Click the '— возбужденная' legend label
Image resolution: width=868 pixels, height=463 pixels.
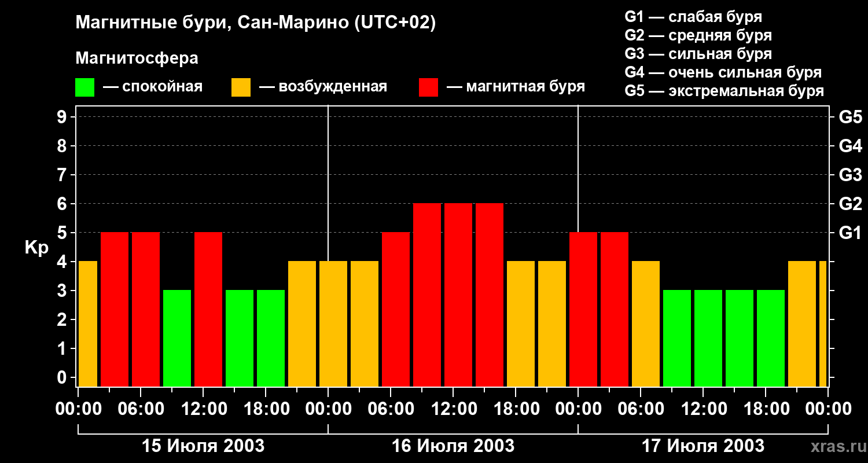(x=323, y=87)
